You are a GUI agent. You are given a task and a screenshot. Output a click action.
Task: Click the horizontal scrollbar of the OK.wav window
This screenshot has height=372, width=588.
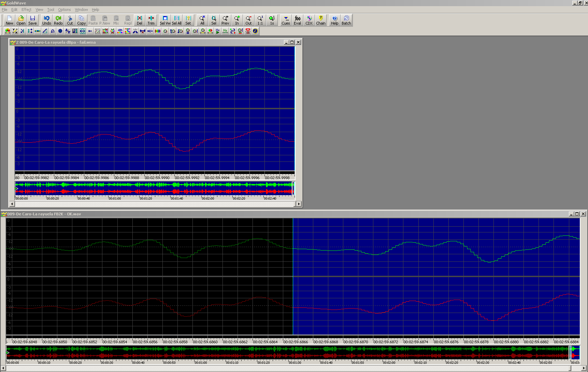point(287,368)
